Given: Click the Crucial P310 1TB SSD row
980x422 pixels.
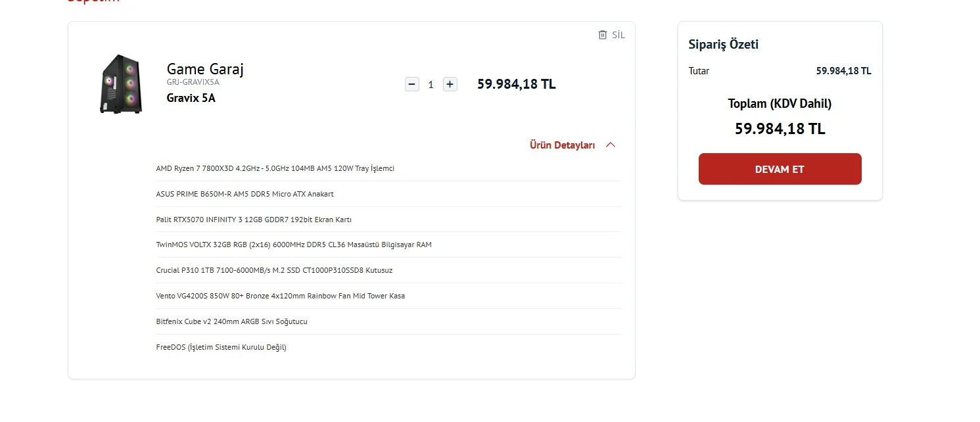Looking at the screenshot, I should 274,270.
